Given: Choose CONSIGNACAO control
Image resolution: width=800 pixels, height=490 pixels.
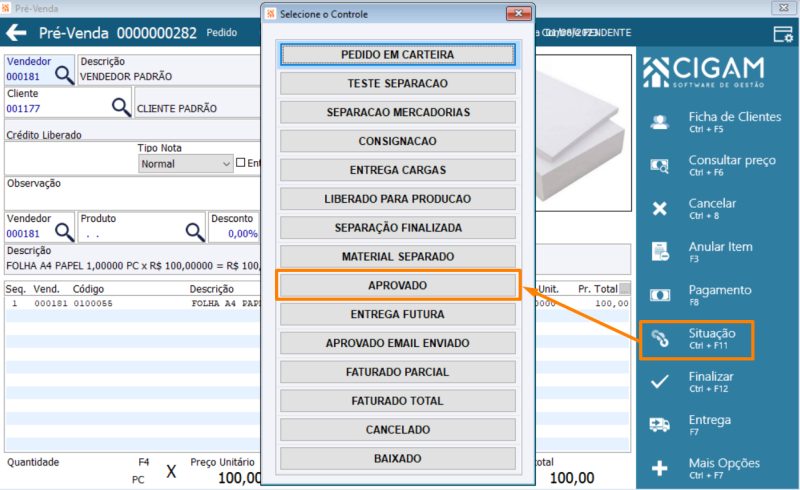Looking at the screenshot, I should tap(397, 141).
